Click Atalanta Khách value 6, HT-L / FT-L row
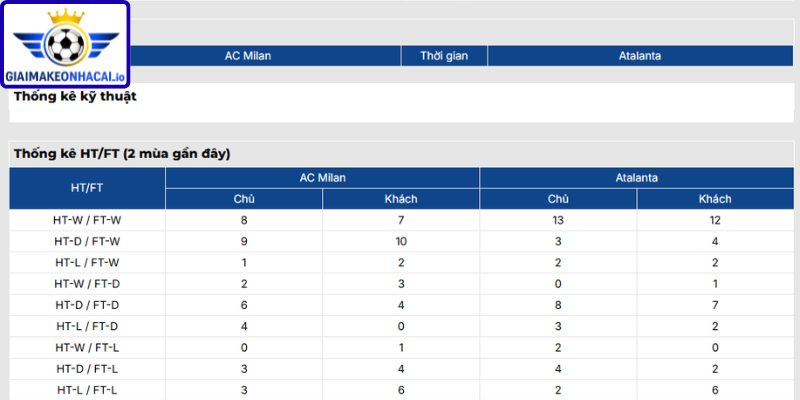The width and height of the screenshot is (800, 400). [x=715, y=390]
